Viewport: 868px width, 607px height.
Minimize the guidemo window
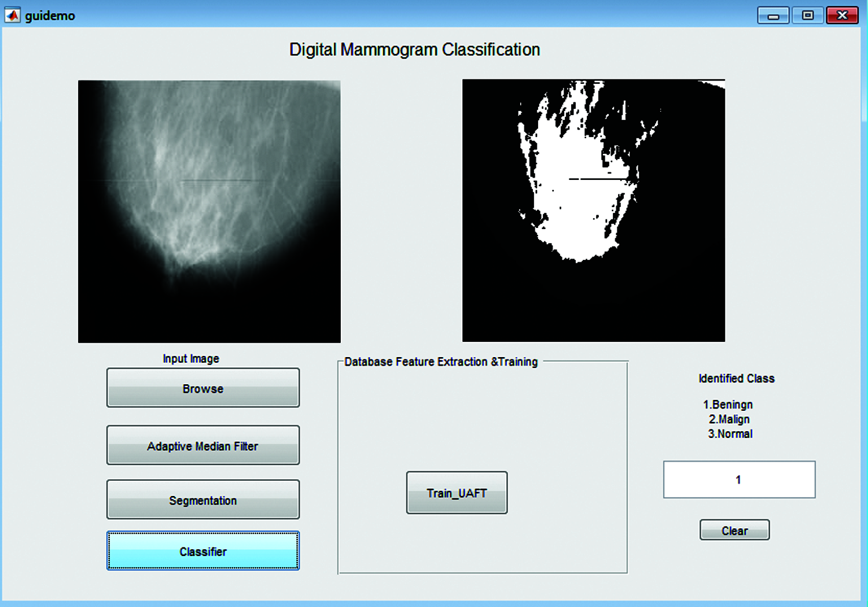coord(773,16)
